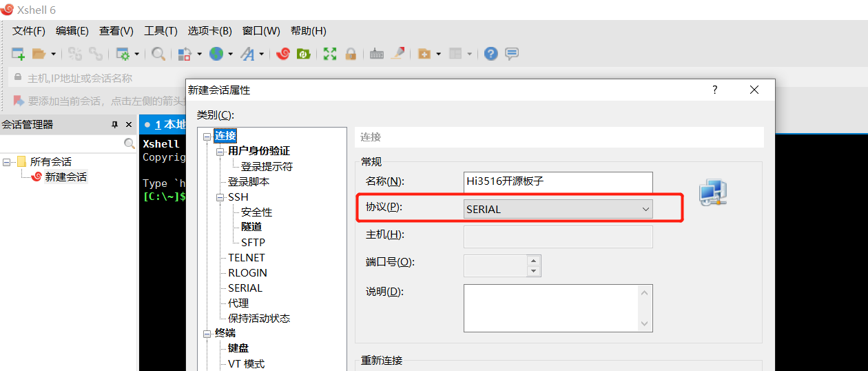Switch to the 1 本地 terminal tab
Image resolution: width=868 pixels, height=371 pixels.
point(163,125)
